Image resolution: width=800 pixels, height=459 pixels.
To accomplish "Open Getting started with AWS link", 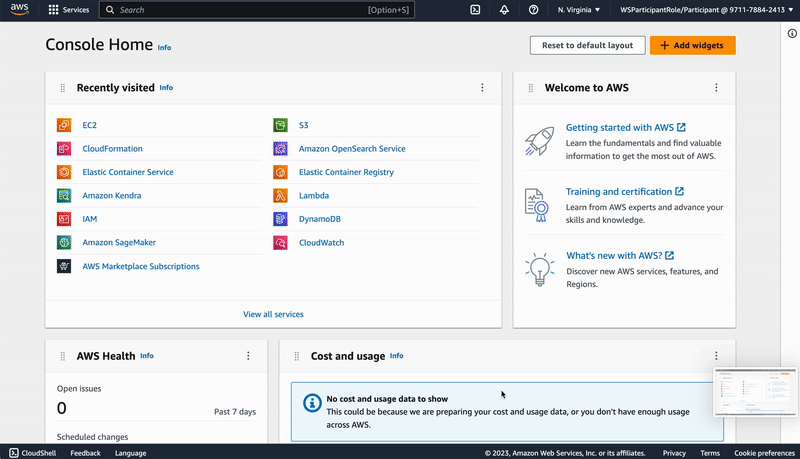I will 626,128.
